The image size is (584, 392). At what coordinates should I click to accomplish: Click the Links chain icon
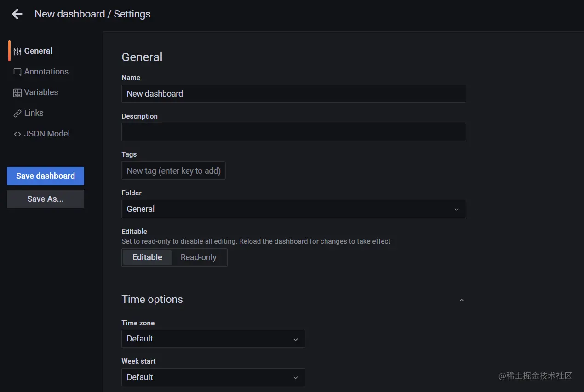click(17, 114)
